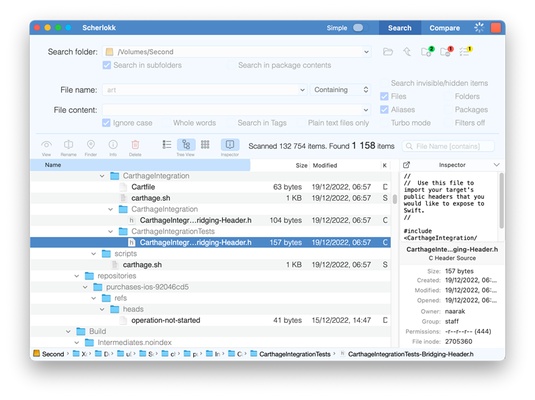
Task: Open the Containing match-type dropdown
Action: coord(341,90)
